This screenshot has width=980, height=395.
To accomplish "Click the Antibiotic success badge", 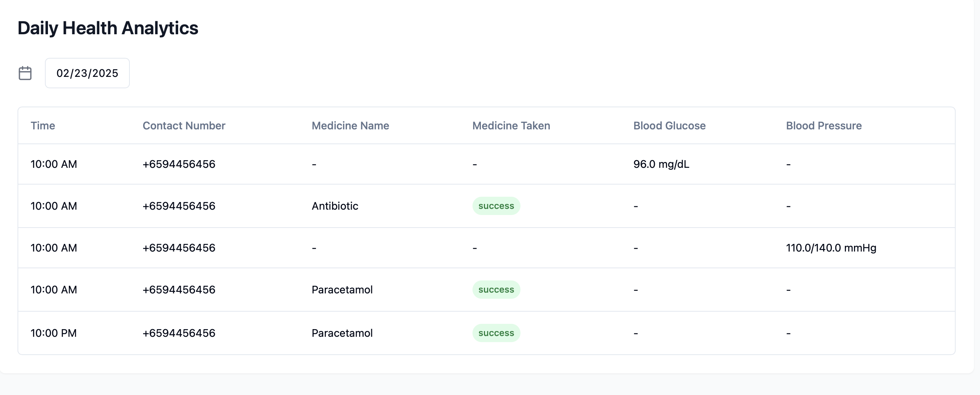I will [x=496, y=206].
